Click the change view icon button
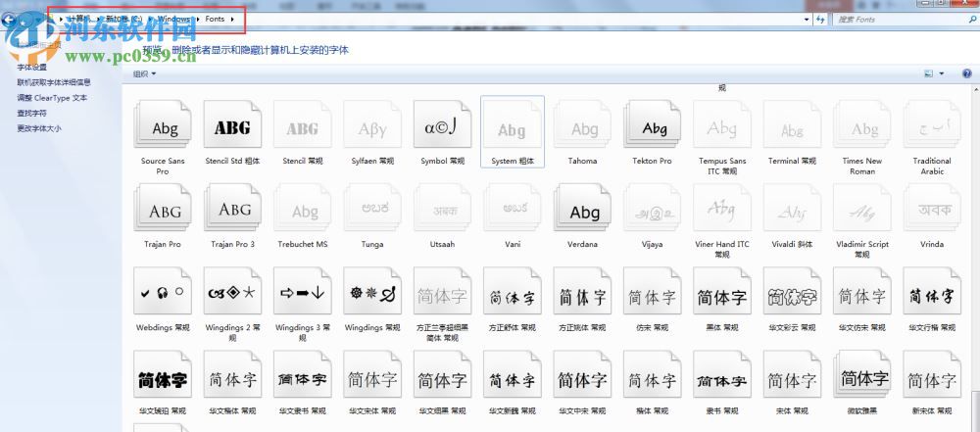 pos(929,73)
